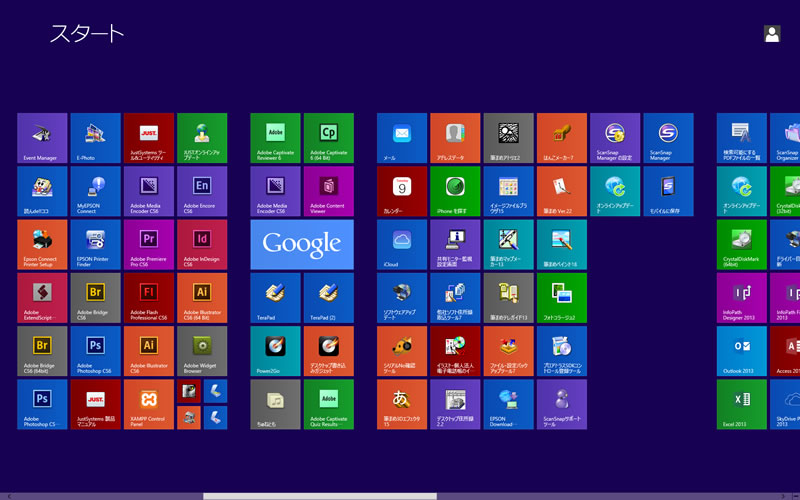
Task: Open the iCloud tile
Action: [x=402, y=245]
